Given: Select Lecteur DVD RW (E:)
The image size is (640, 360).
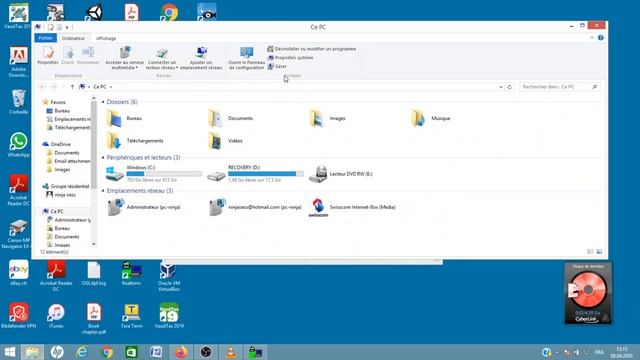Looking at the screenshot, I should [341, 174].
